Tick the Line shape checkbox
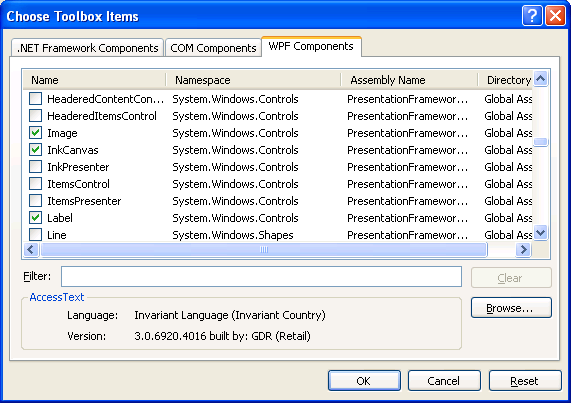The height and width of the screenshot is (403, 571). click(35, 234)
